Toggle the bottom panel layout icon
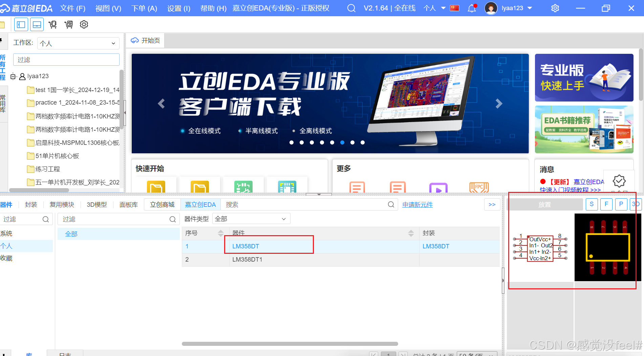The image size is (644, 356). [37, 24]
